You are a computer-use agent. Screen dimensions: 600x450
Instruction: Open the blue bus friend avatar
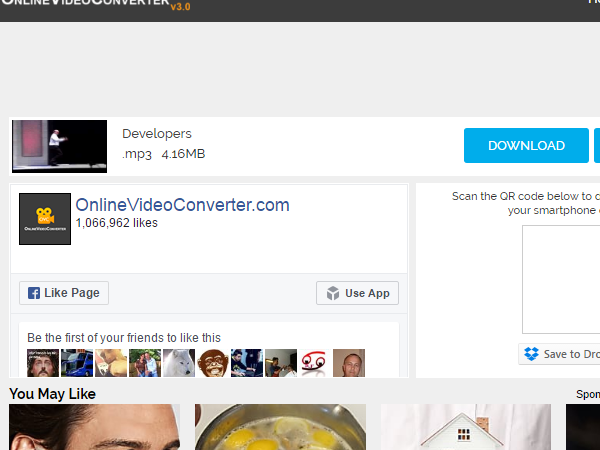(x=77, y=363)
